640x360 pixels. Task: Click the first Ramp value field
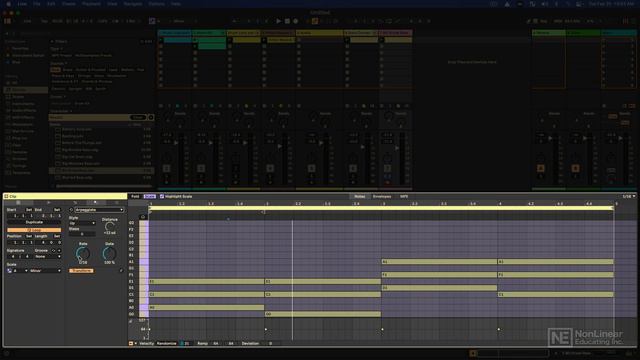click(216, 344)
